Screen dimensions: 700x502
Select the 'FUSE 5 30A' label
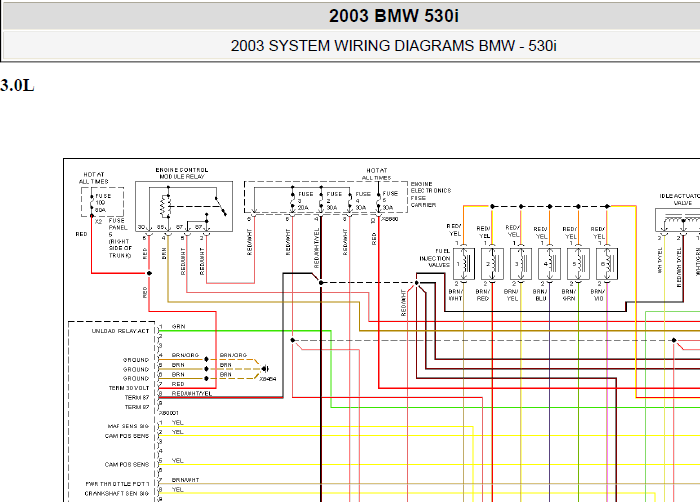pyautogui.click(x=390, y=201)
